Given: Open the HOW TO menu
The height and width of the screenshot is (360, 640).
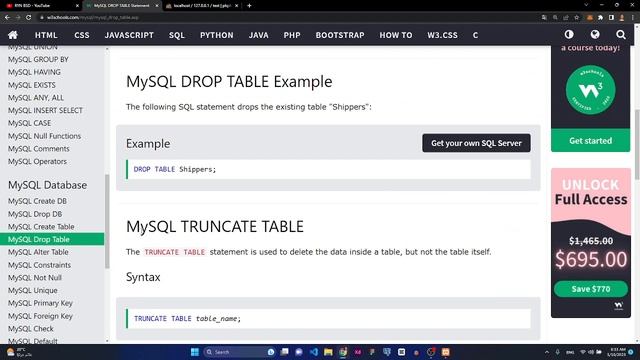Looking at the screenshot, I should pyautogui.click(x=396, y=35).
